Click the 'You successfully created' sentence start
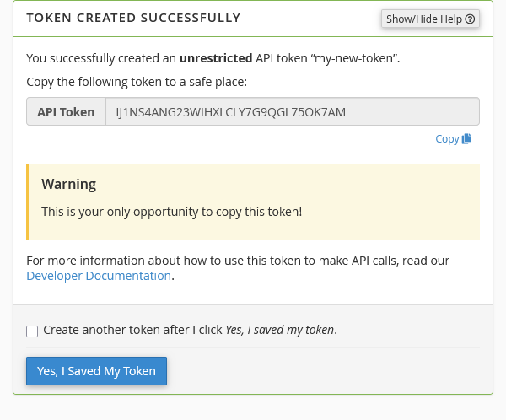Image resolution: width=506 pixels, height=420 pixels. point(84,58)
